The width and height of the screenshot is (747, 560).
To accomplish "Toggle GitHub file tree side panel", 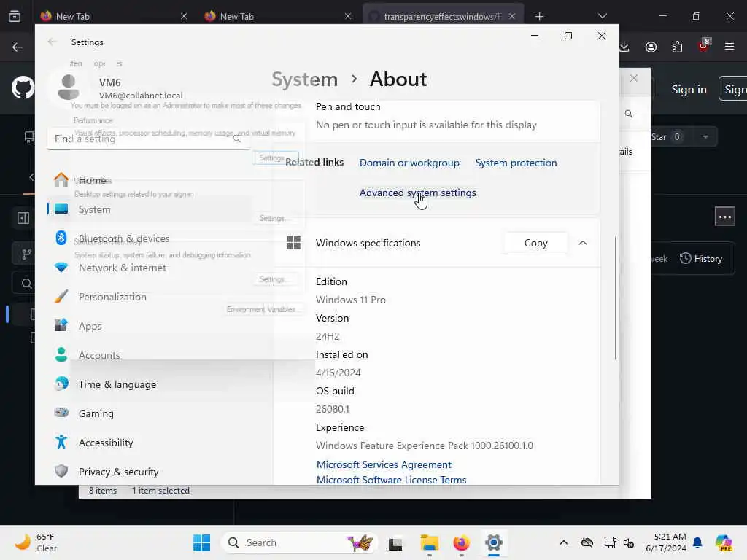I will [23, 218].
